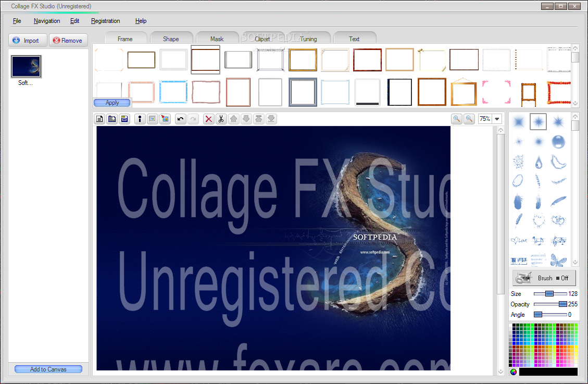Click frame gallery scroll down arrow
The height and width of the screenshot is (384, 588).
click(x=575, y=103)
